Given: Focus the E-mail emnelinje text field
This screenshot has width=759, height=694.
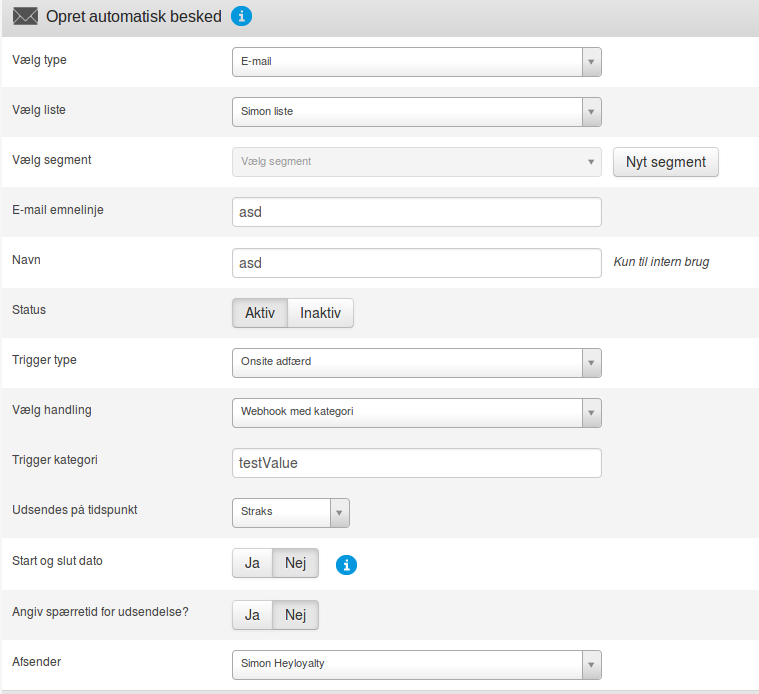Looking at the screenshot, I should click(x=416, y=212).
